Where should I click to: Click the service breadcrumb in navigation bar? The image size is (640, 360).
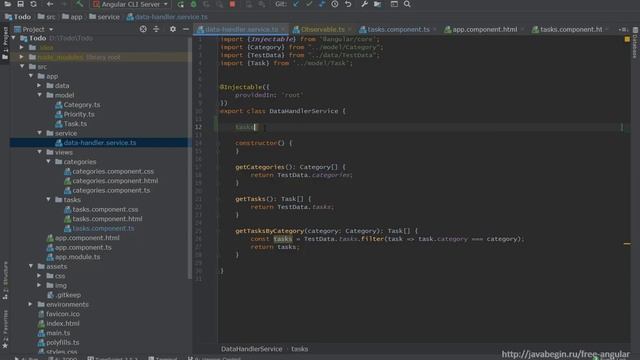[x=104, y=17]
